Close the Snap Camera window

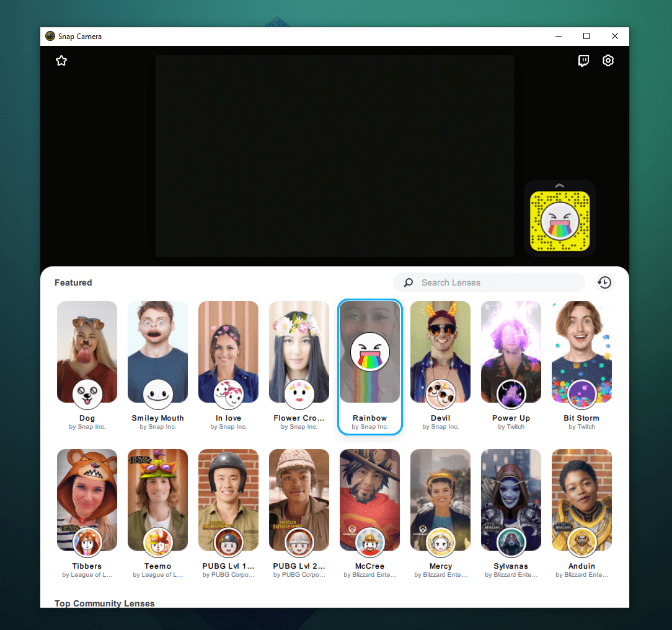[614, 37]
